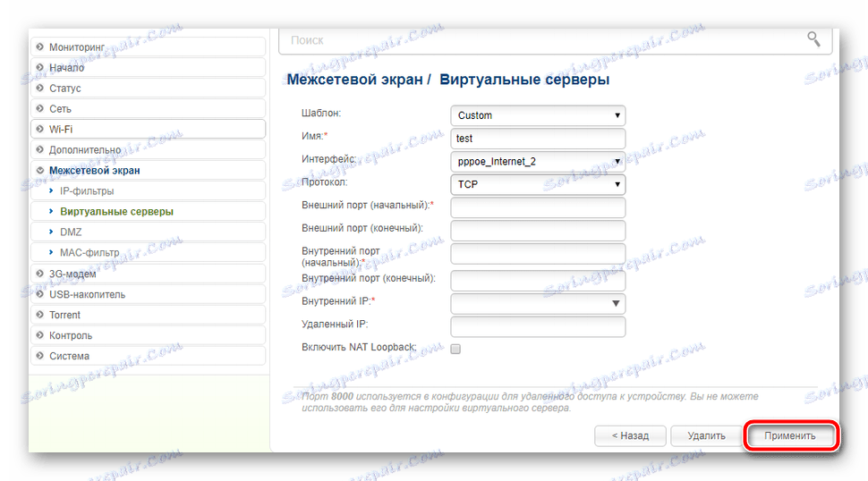This screenshot has height=481, width=868.
Task: Expand the Внутренний IP combo box arrow
Action: 616,303
